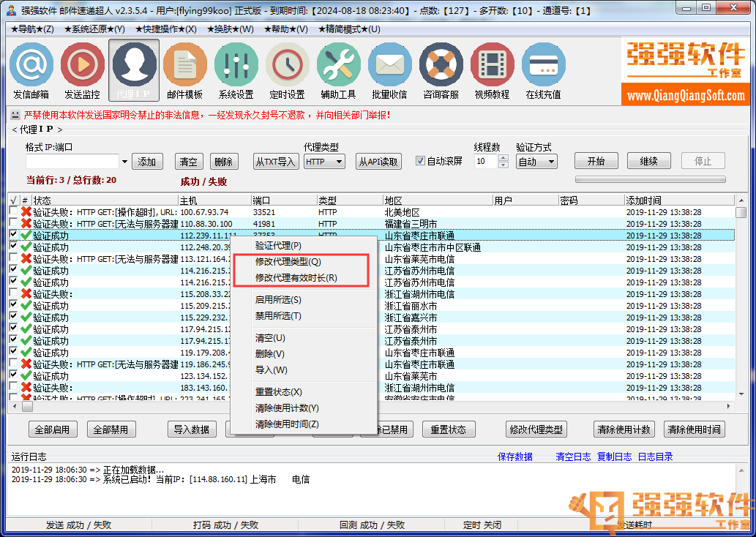Image resolution: width=756 pixels, height=537 pixels.
Task: Choose 禁用所选(T) in the context menu
Action: tap(304, 316)
